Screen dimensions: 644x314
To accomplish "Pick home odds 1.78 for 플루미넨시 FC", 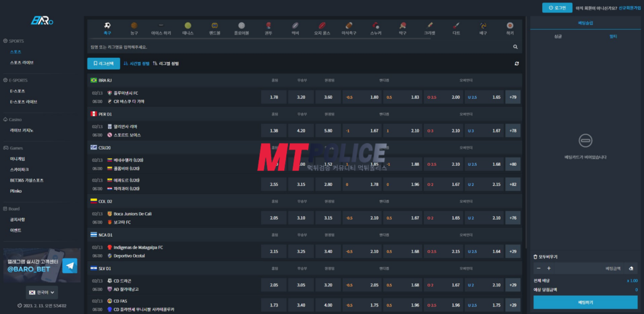I will (274, 97).
